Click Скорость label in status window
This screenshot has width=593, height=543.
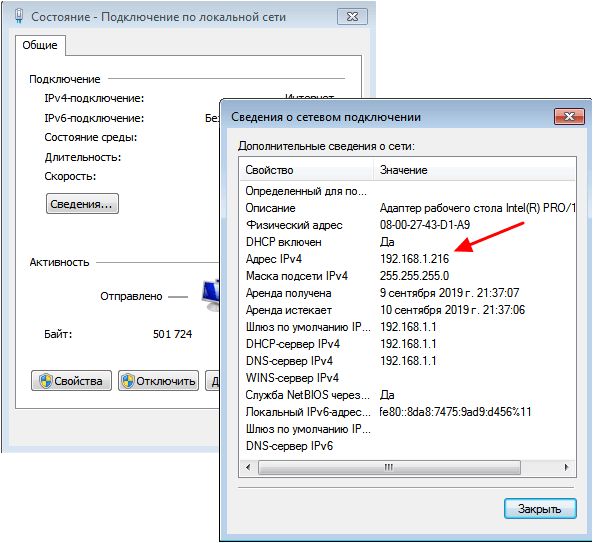point(70,176)
